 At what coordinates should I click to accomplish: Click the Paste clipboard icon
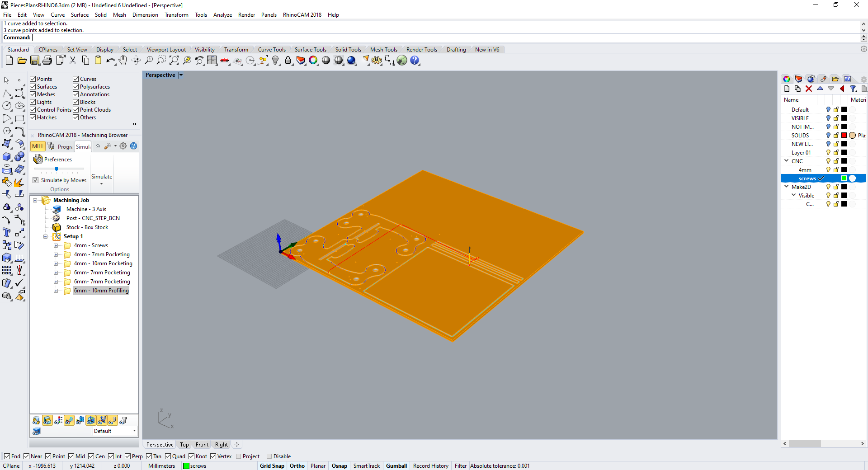tap(98, 60)
